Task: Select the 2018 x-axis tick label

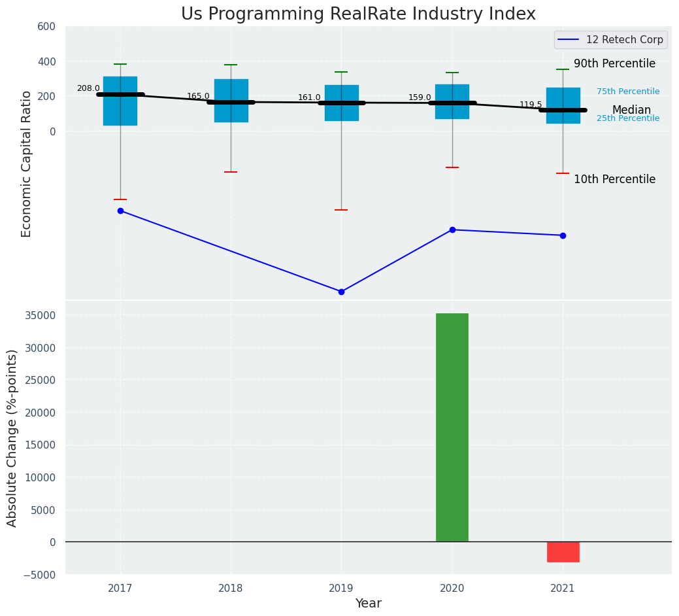Action: coord(231,589)
